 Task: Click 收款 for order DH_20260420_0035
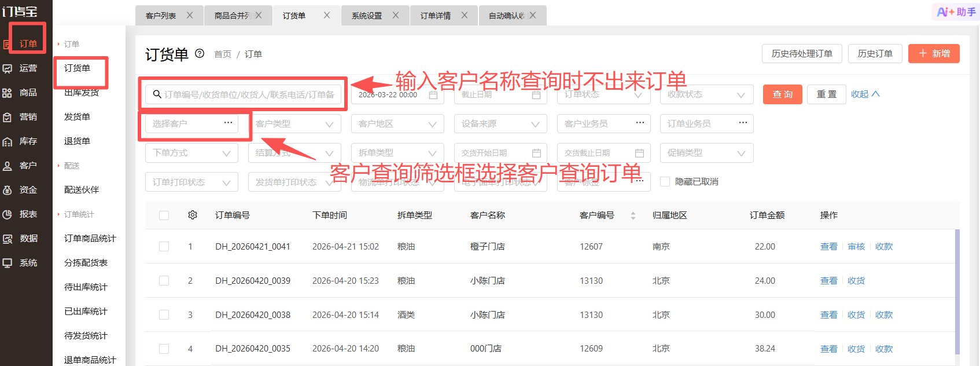click(884, 349)
